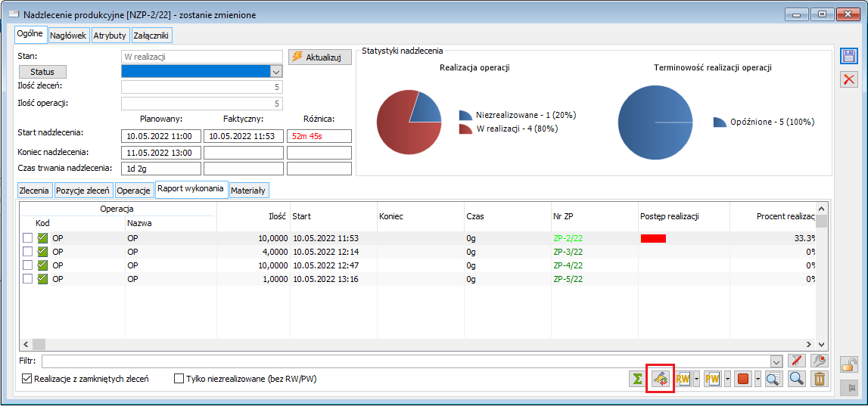Open filter constructor wrench icon
Image resolution: width=868 pixels, height=406 pixels.
click(x=820, y=361)
